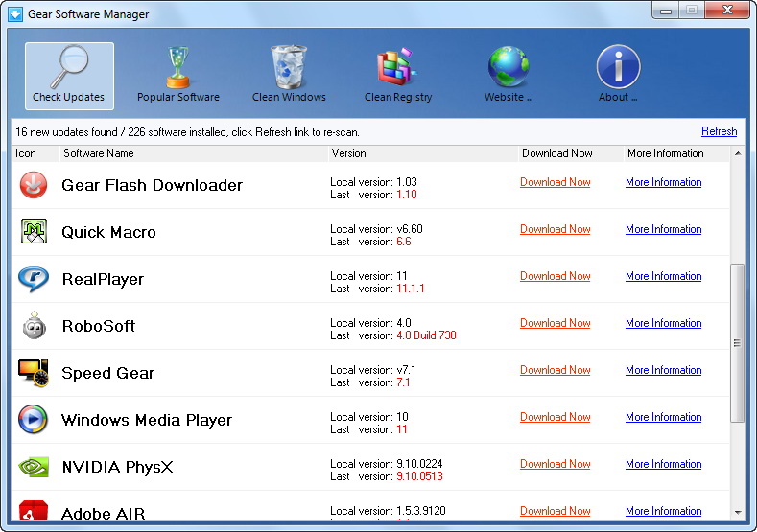Viewport: 757px width, 532px height.
Task: More Information for Adobe AIR
Action: [663, 511]
